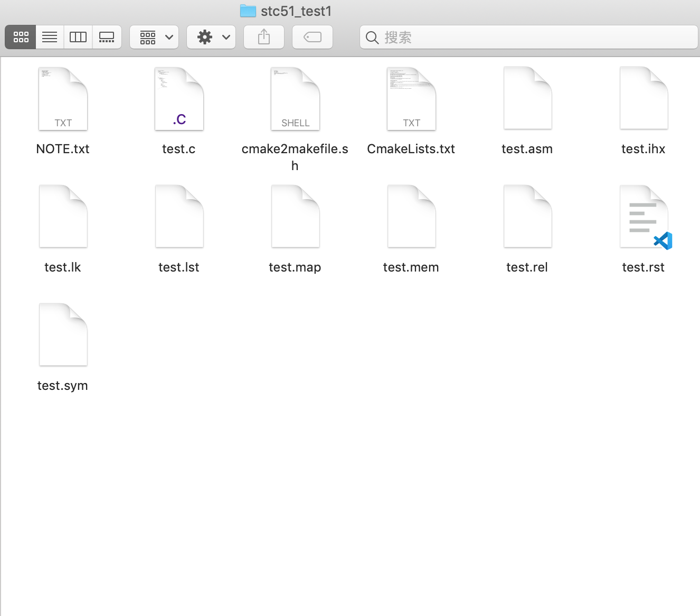Click the CmakeLists.txt filename label
The width and height of the screenshot is (700, 616).
click(x=411, y=149)
